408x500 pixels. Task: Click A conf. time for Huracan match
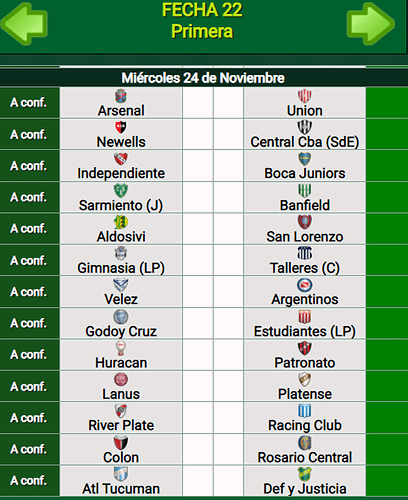[x=29, y=355]
